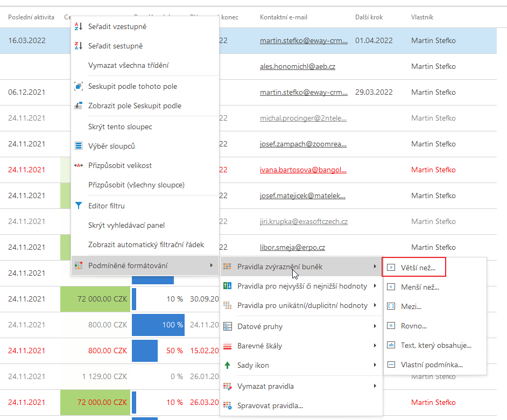Click the ivana.bartosova@bangol... email link

(x=304, y=170)
